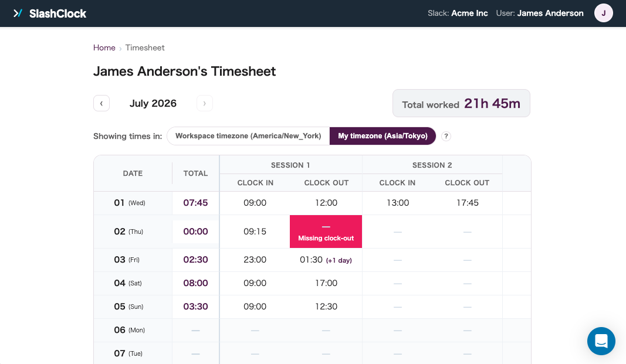Click the SESSION 2 header
The width and height of the screenshot is (626, 364).
pyautogui.click(x=432, y=165)
